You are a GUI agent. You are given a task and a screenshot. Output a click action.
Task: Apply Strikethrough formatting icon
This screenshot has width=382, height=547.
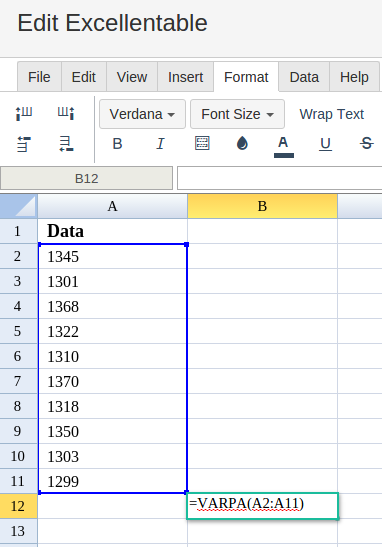pos(366,143)
